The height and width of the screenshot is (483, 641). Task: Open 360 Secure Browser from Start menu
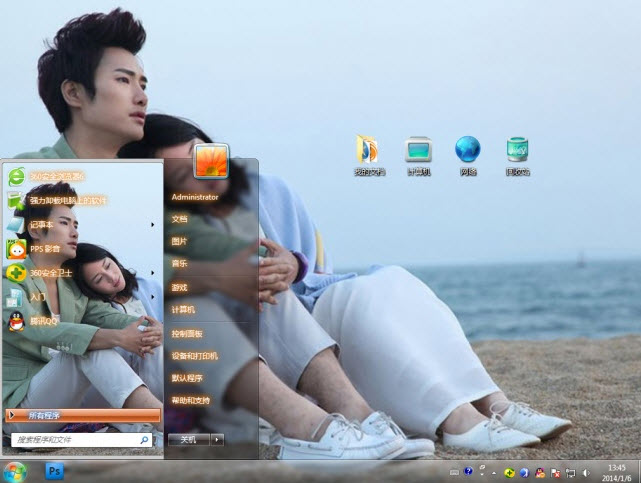82,177
